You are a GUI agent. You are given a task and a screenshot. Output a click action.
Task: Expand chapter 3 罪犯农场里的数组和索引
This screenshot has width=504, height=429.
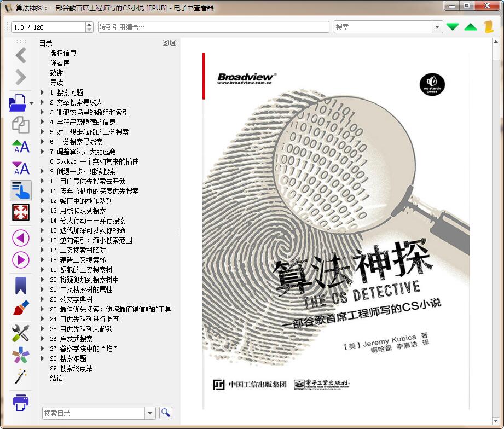(x=43, y=112)
